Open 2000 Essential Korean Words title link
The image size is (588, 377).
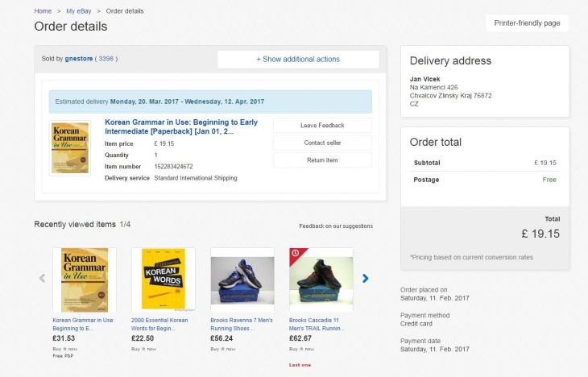159,324
